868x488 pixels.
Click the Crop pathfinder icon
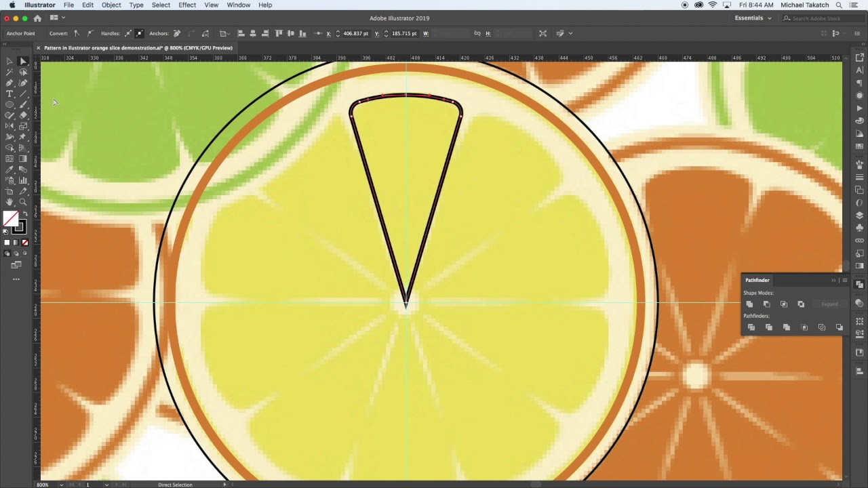tap(804, 327)
